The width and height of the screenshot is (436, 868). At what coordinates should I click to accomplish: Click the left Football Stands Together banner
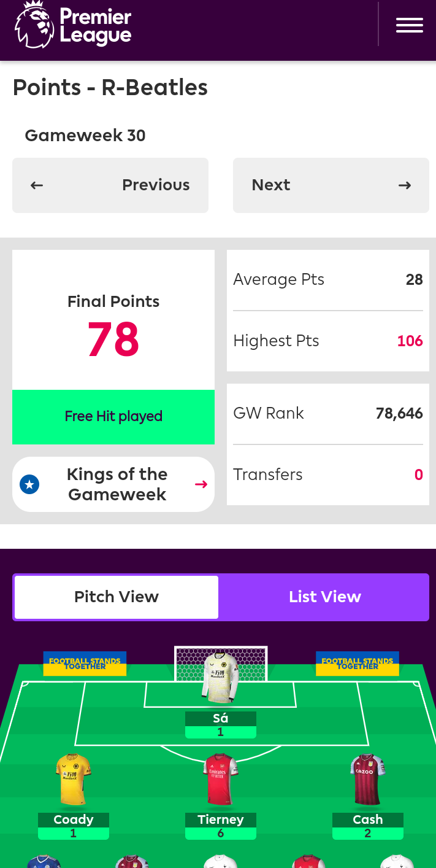click(x=85, y=664)
